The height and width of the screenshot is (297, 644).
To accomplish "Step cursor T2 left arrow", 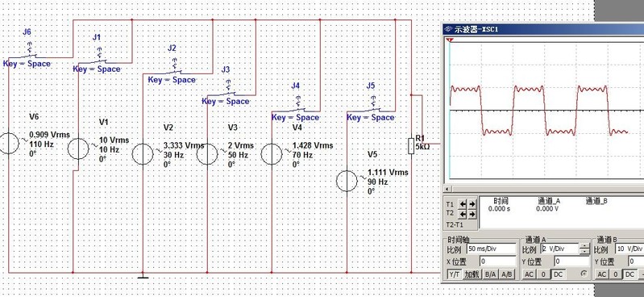I will click(x=463, y=215).
